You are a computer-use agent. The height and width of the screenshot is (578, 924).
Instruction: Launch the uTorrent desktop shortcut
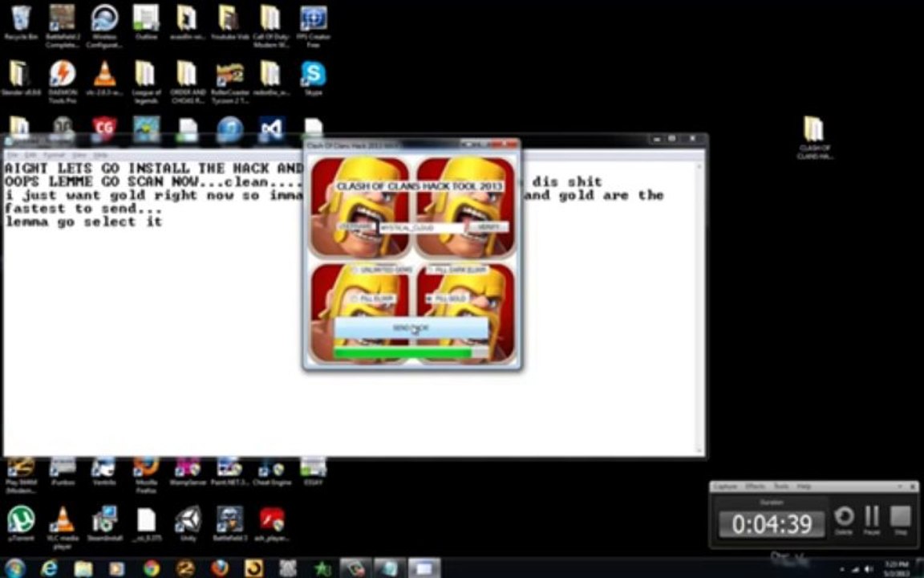(21, 523)
